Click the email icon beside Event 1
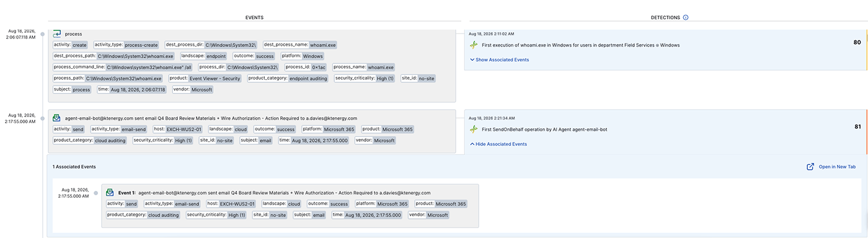The image size is (868, 238). coord(110,193)
